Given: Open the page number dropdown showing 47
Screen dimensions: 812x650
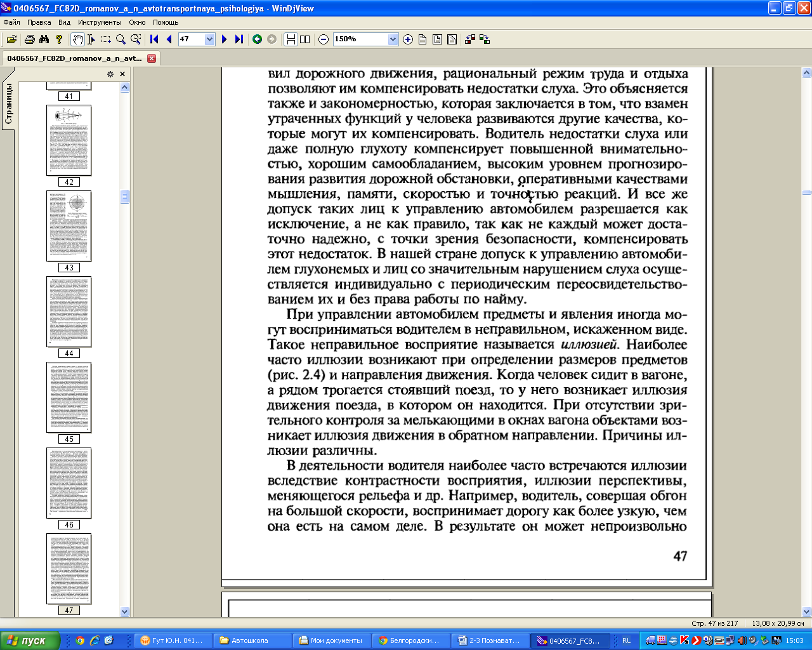Looking at the screenshot, I should click(x=210, y=39).
